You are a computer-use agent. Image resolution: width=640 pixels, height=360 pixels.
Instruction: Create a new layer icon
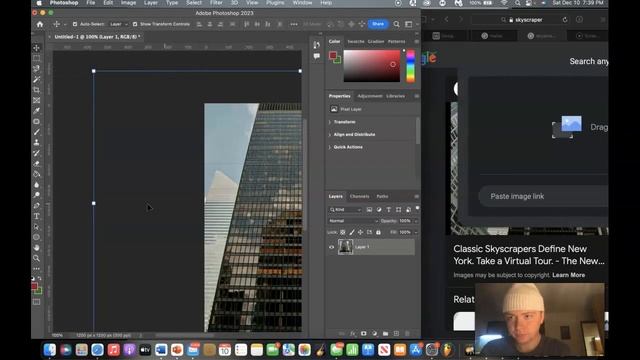(396, 333)
